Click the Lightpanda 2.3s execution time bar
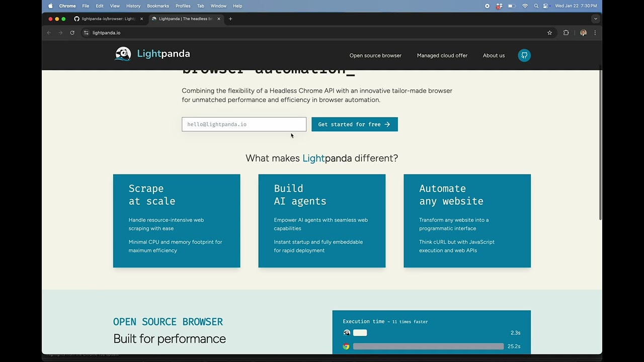644x362 pixels. point(360,333)
